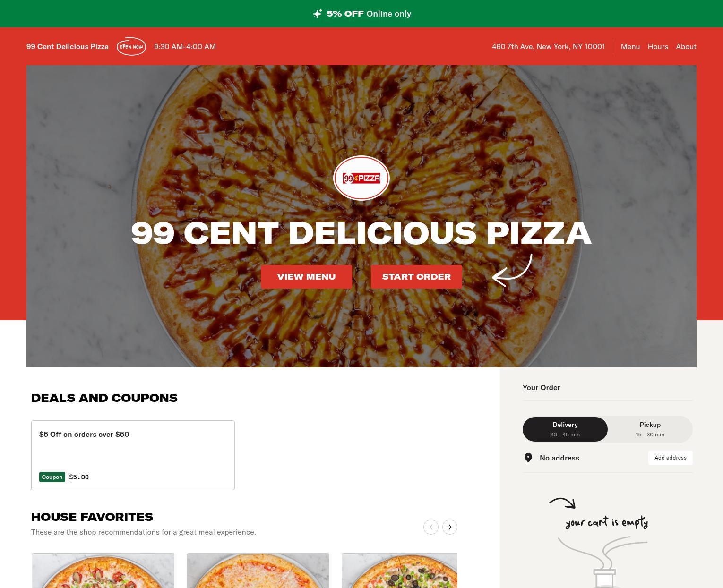Open the Menu navigation link
Image resolution: width=723 pixels, height=588 pixels.
point(630,46)
